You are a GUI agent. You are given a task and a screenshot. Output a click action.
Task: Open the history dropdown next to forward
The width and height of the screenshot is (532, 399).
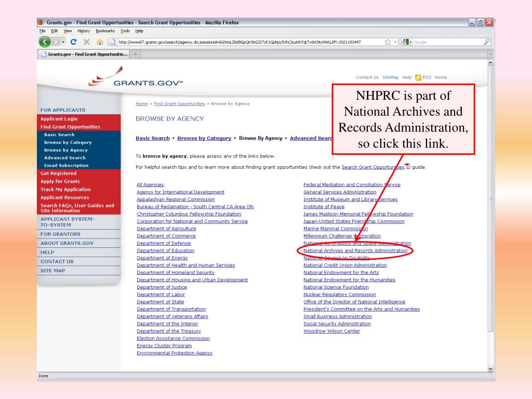click(x=63, y=42)
